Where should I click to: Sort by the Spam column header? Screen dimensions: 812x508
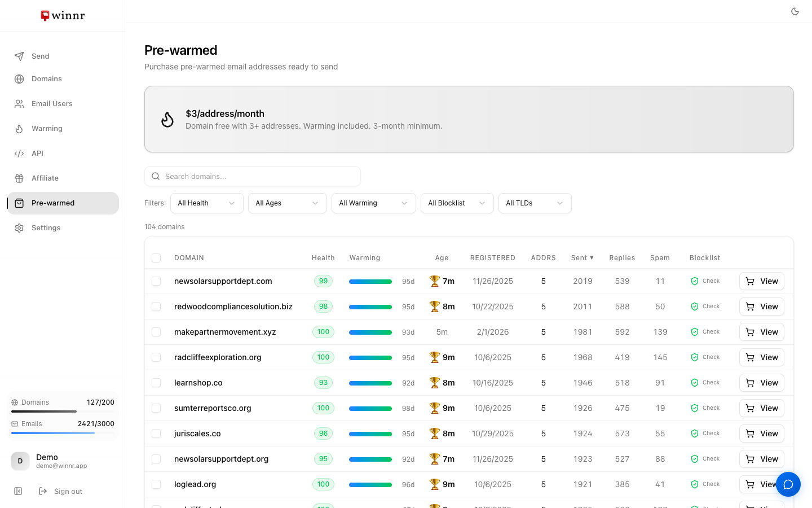pos(660,258)
